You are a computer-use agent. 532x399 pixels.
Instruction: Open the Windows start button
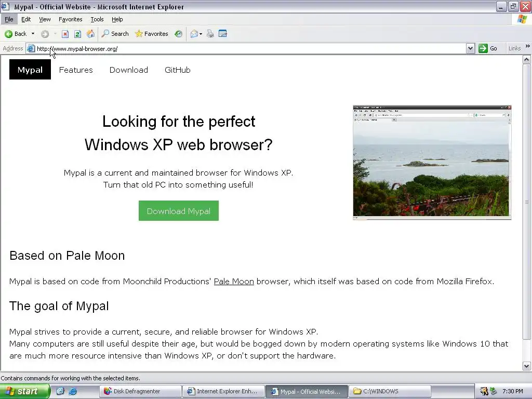(x=25, y=391)
